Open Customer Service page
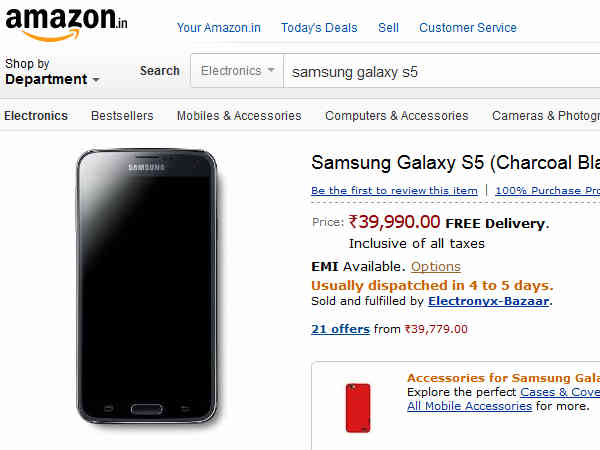600x450 pixels. (x=468, y=28)
